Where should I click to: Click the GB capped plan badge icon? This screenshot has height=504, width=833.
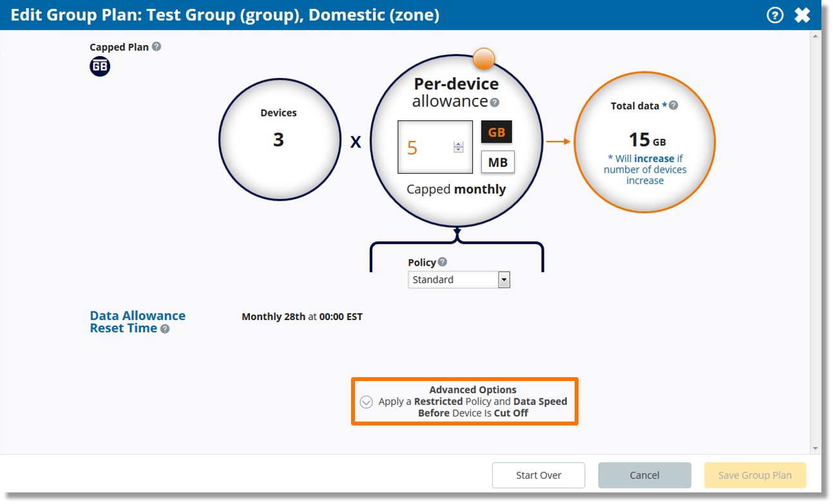[100, 66]
